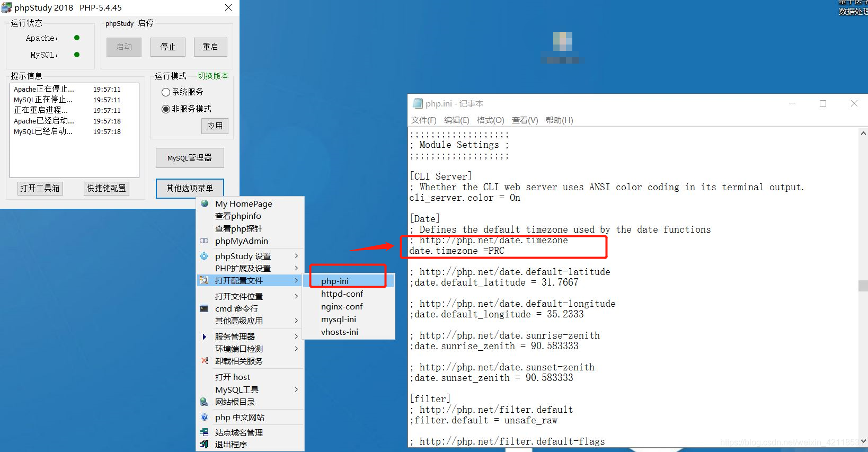This screenshot has width=868, height=452.
Task: Expand 其他高级应用 submenu arrow
Action: (296, 321)
